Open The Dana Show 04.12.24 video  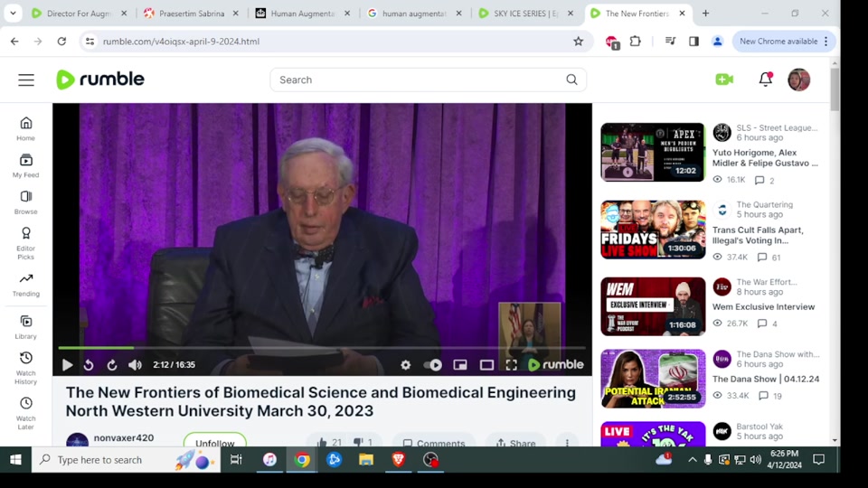tap(765, 379)
